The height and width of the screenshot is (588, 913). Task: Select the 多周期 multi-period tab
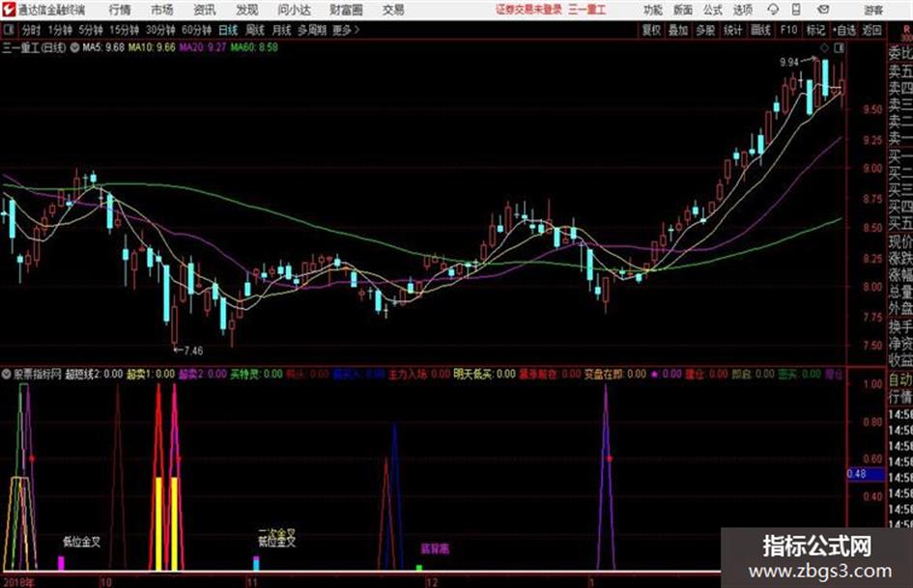click(312, 30)
